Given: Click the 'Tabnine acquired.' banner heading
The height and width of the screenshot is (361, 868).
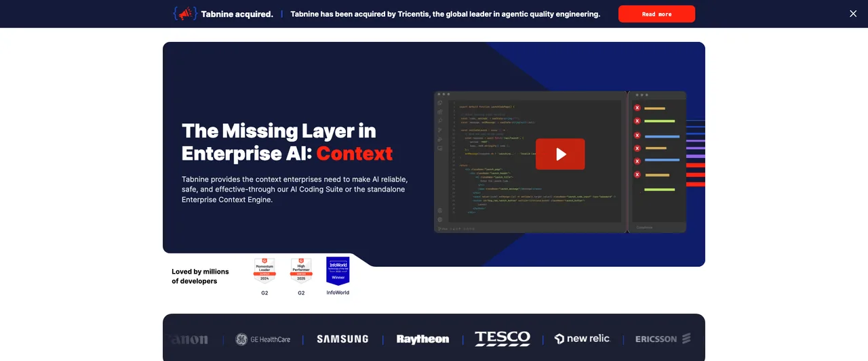Looking at the screenshot, I should pyautogui.click(x=237, y=14).
